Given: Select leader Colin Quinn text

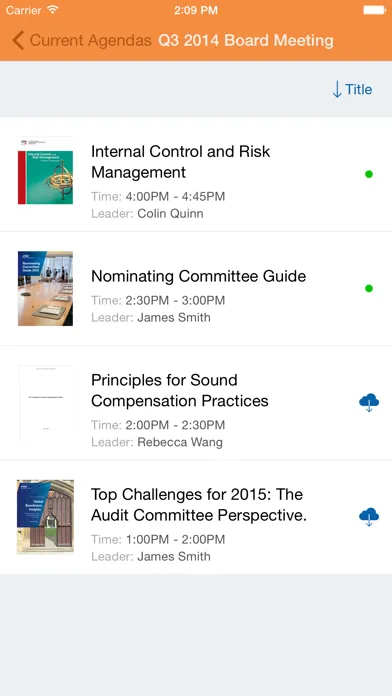Looking at the screenshot, I should tap(170, 214).
